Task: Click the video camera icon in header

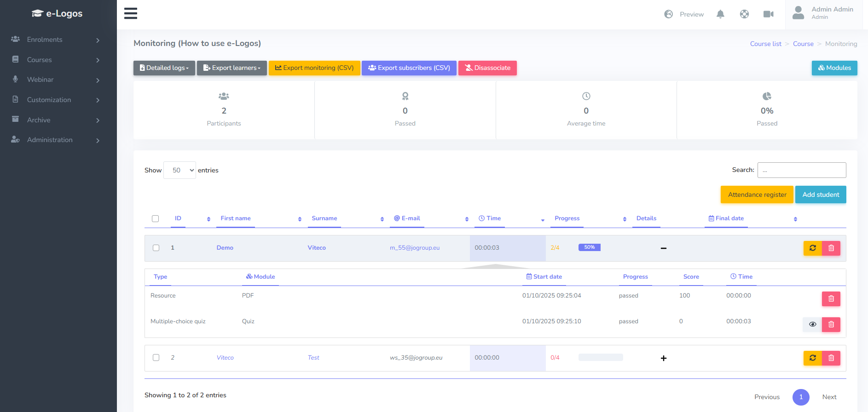Action: (x=768, y=14)
